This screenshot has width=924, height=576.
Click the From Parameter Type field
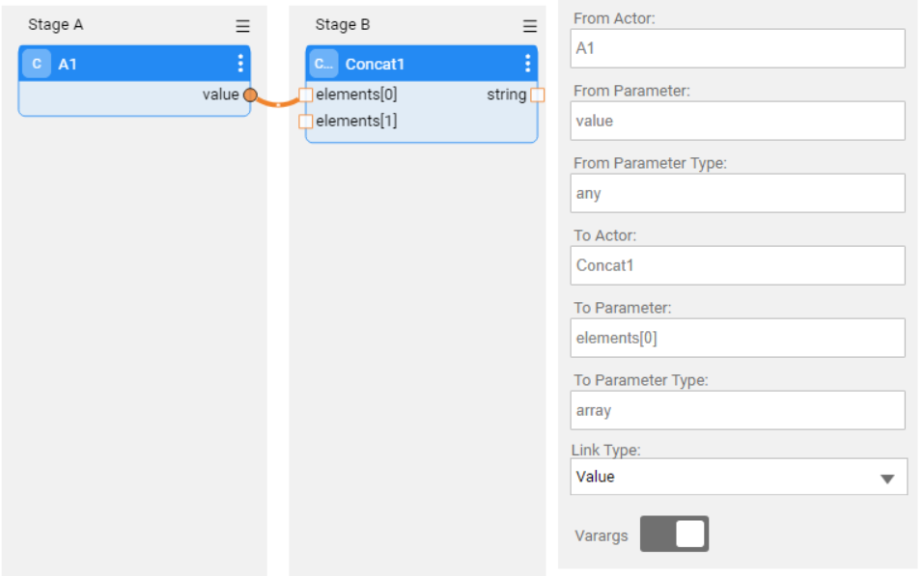(x=738, y=193)
